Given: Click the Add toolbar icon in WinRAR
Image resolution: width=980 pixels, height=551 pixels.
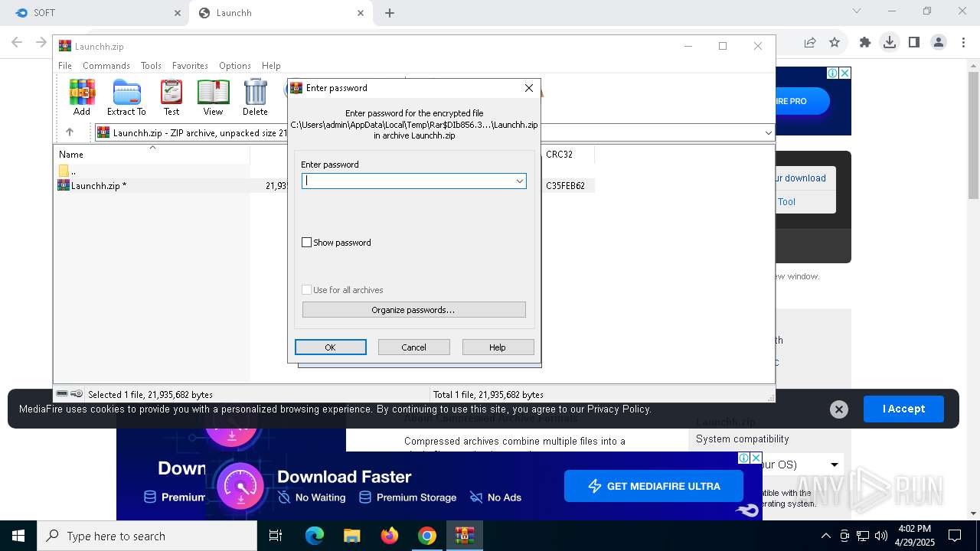Looking at the screenshot, I should coord(82,97).
